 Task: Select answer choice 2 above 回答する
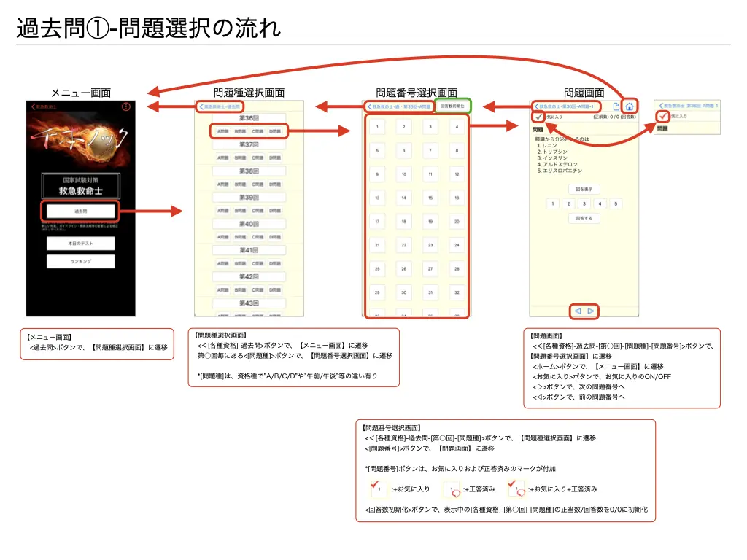pos(568,204)
